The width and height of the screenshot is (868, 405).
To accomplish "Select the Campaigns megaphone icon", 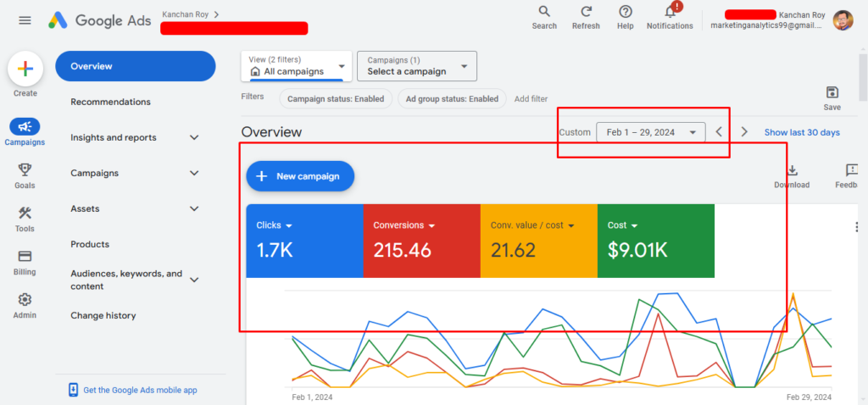I will 25,127.
